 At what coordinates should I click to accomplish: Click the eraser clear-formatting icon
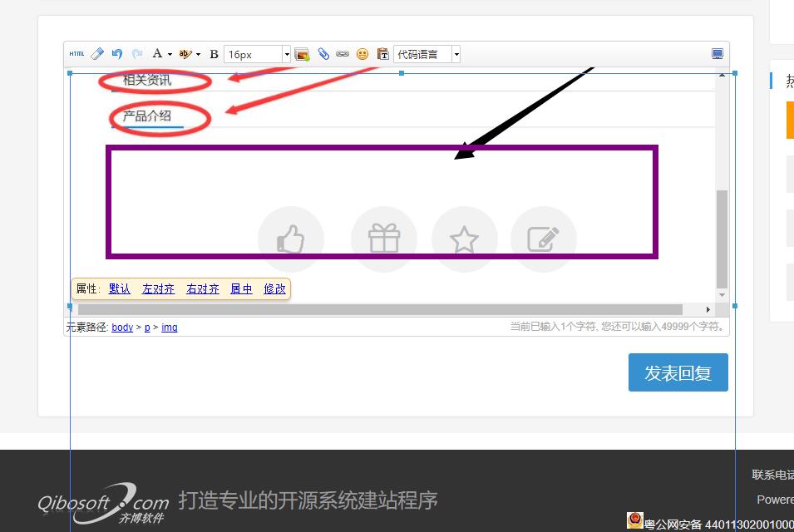click(97, 54)
